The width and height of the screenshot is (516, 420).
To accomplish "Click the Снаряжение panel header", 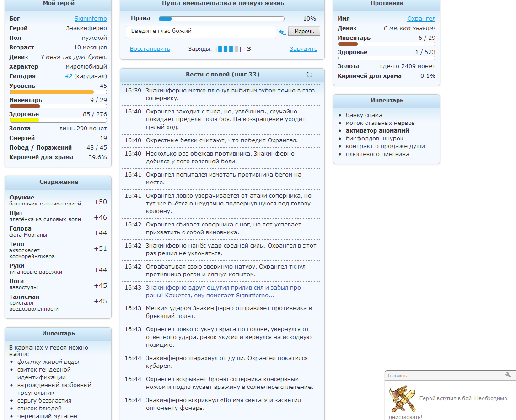I will pyautogui.click(x=58, y=182).
